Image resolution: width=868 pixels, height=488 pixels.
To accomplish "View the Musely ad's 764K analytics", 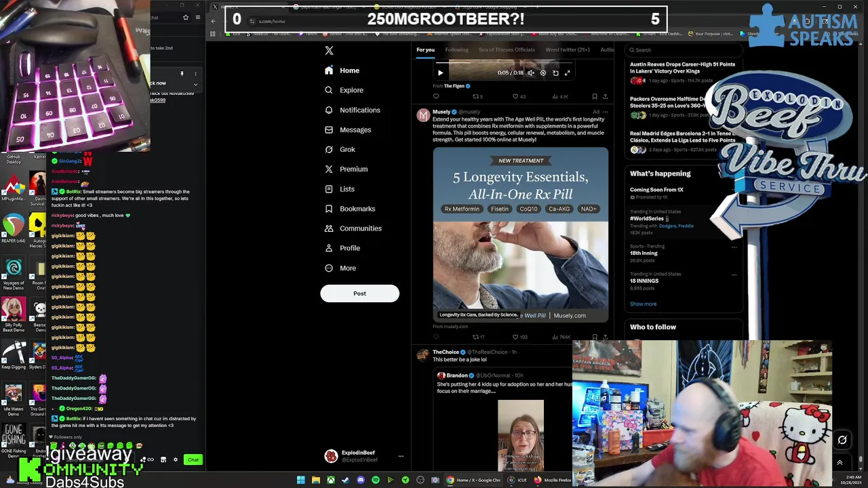I will [x=561, y=337].
